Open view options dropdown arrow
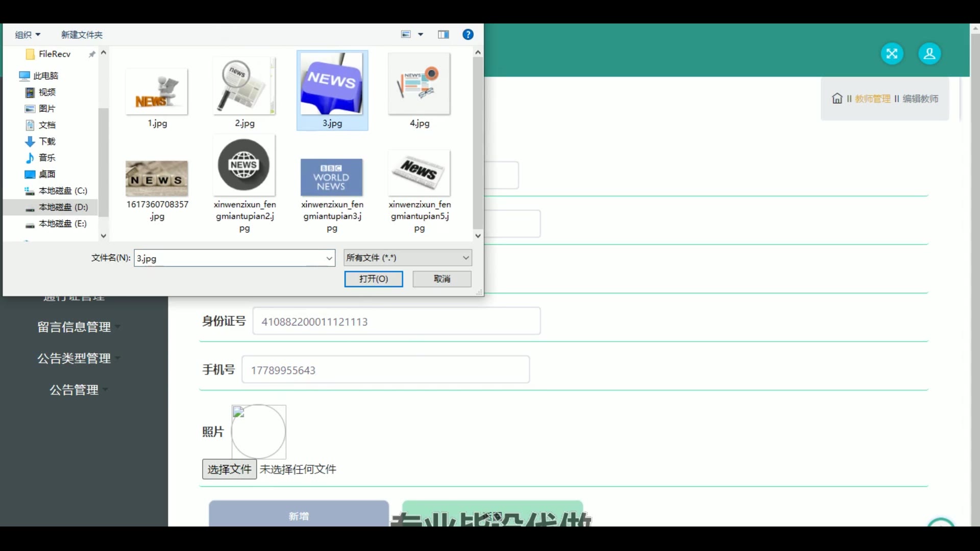This screenshot has height=551, width=980. [421, 35]
